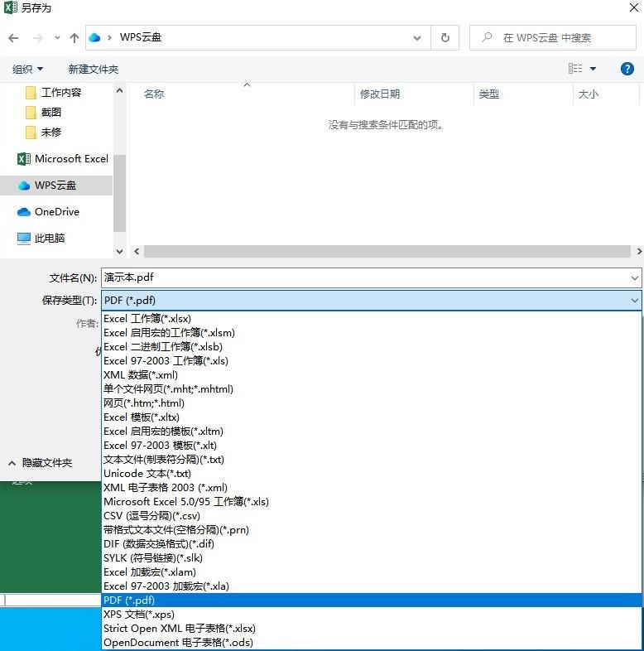The height and width of the screenshot is (651, 644).
Task: Choose 带格式文本文件(空格分隔)(*.prn)
Action: pyautogui.click(x=372, y=530)
